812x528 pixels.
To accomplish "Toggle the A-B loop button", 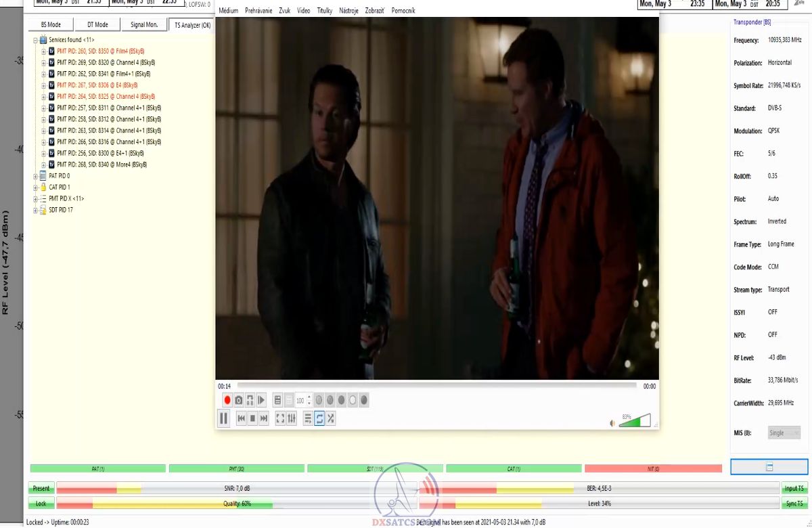I will click(x=250, y=400).
